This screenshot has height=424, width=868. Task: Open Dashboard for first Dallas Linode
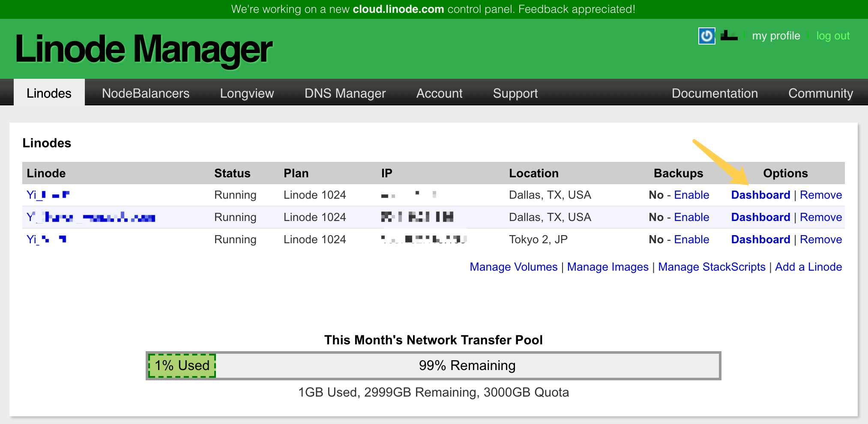(x=760, y=195)
